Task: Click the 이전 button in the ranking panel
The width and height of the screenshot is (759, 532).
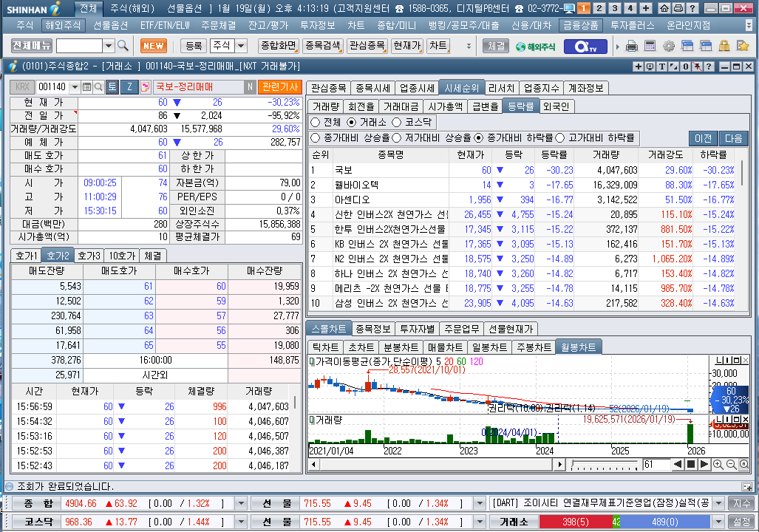Action: tap(704, 138)
